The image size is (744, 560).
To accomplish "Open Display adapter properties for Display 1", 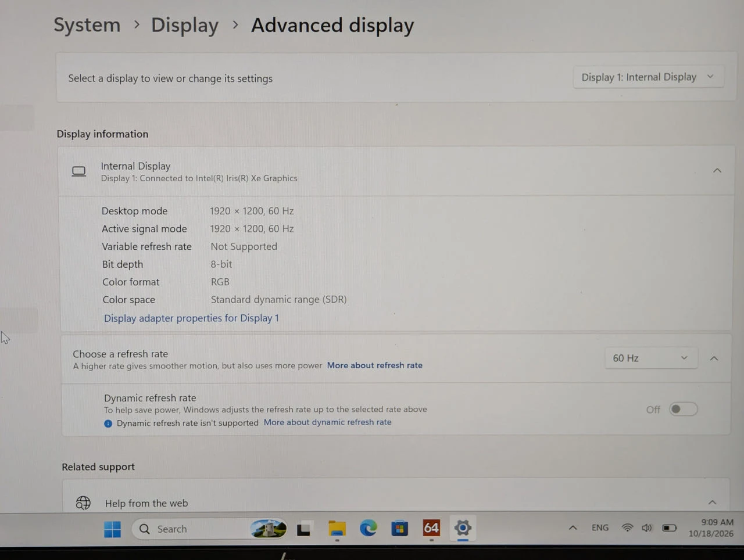I will pos(191,318).
